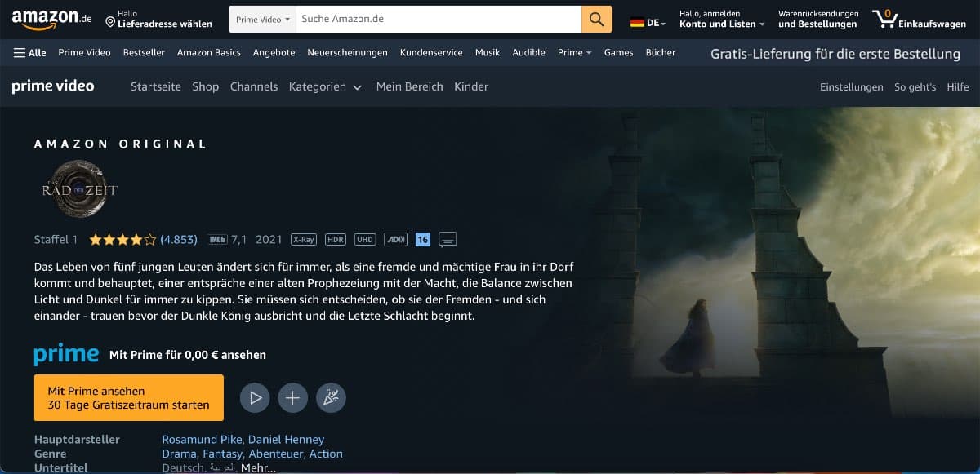Open the Kinder tab
This screenshot has height=474, width=980.
(x=471, y=86)
